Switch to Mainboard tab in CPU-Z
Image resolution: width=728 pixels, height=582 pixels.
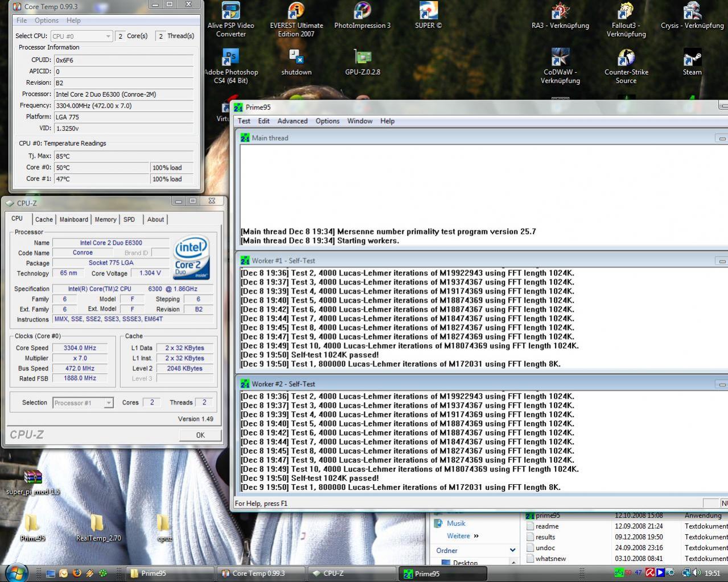tap(74, 220)
